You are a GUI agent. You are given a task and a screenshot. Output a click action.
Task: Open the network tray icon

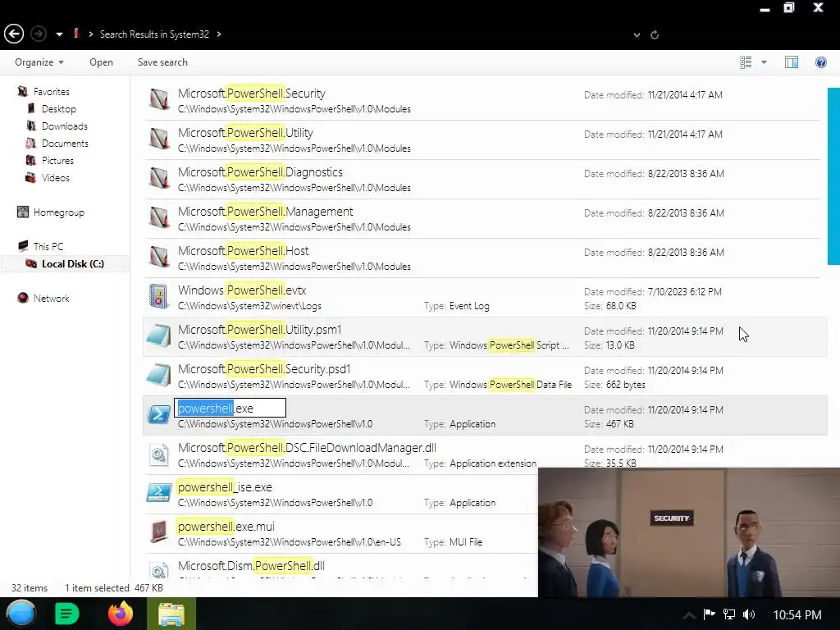729,614
